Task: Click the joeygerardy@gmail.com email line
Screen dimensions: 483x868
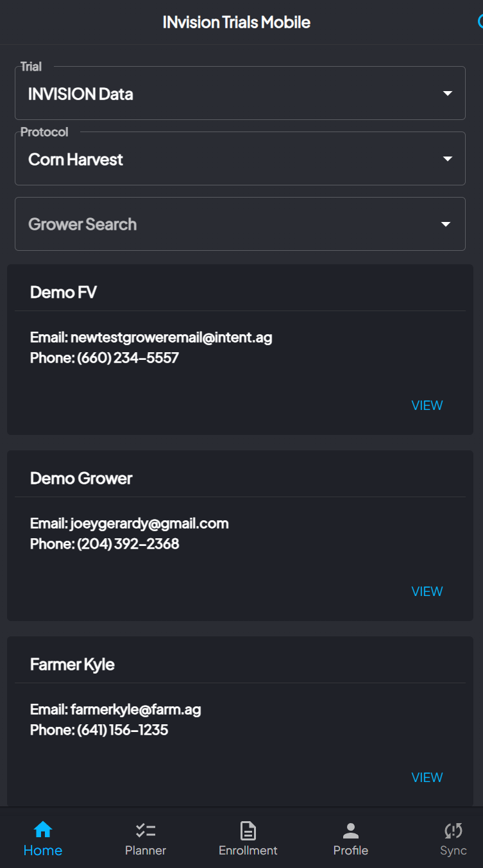Action: 130,523
